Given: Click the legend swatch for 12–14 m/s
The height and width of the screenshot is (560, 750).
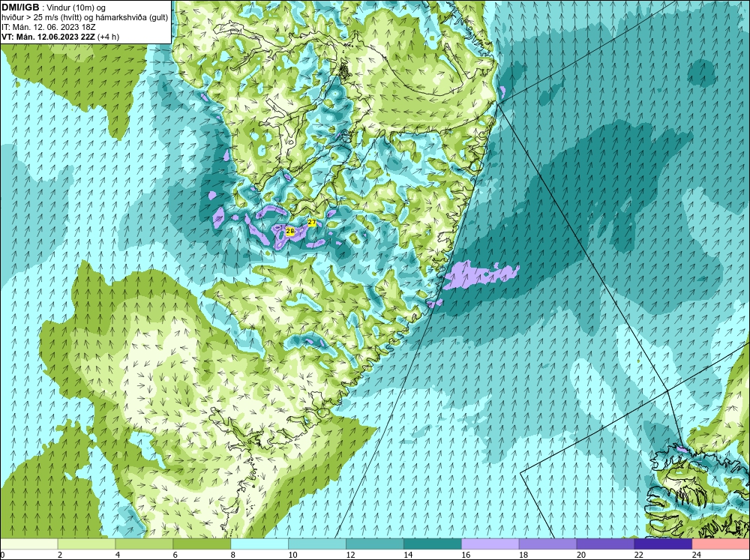Looking at the screenshot, I should point(374,544).
